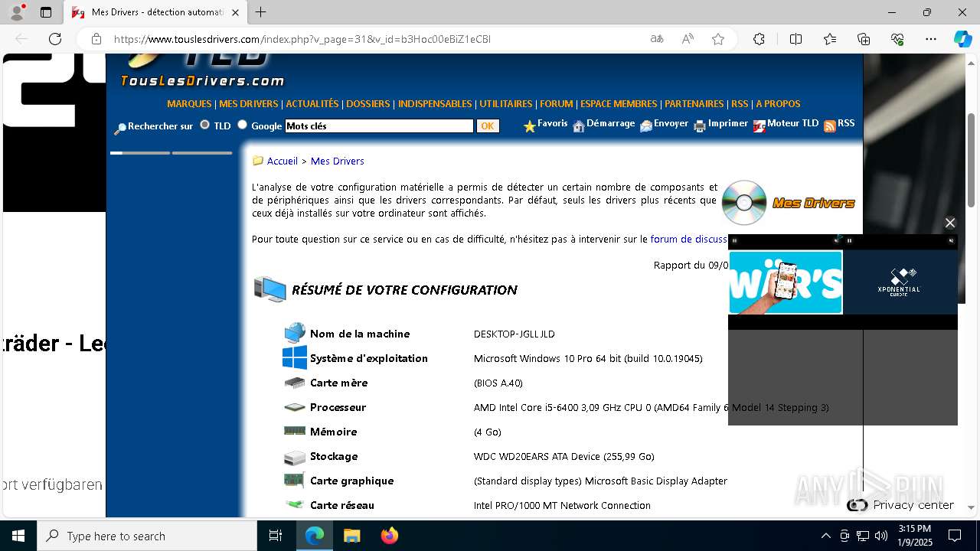Open Browser essentials heart icon
Viewport: 980px width, 551px height.
[897, 39]
